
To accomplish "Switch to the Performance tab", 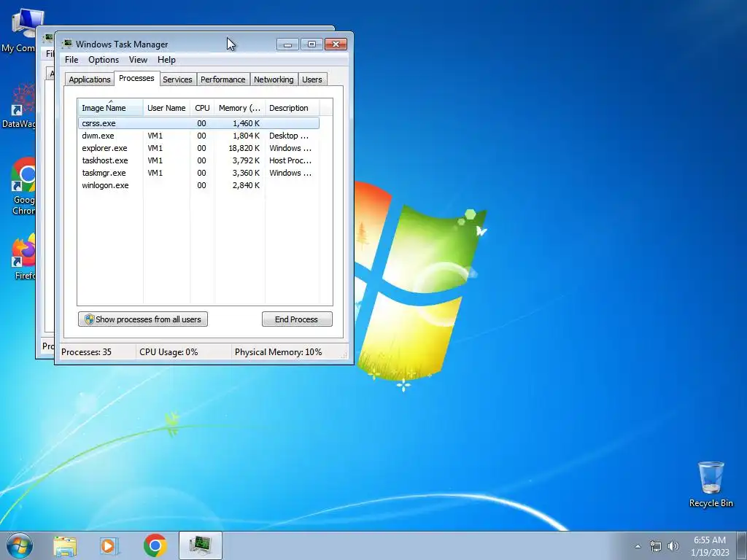I will pos(223,79).
